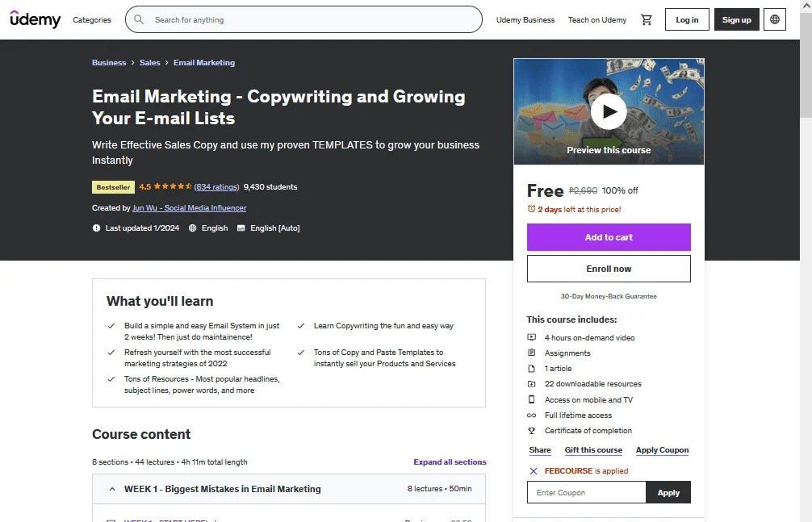
Task: Click the infinity lifetime access icon
Action: pyautogui.click(x=531, y=415)
